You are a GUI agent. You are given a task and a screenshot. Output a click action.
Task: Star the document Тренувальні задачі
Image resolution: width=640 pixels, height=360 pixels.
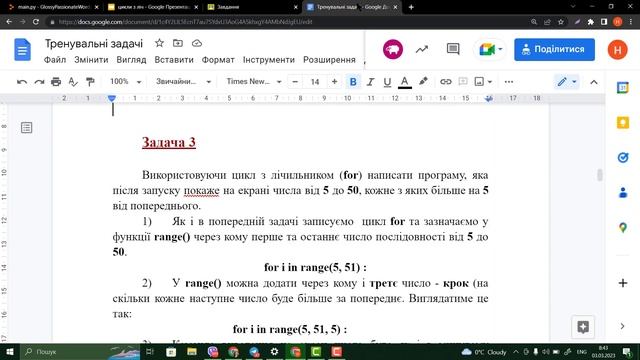coord(159,43)
